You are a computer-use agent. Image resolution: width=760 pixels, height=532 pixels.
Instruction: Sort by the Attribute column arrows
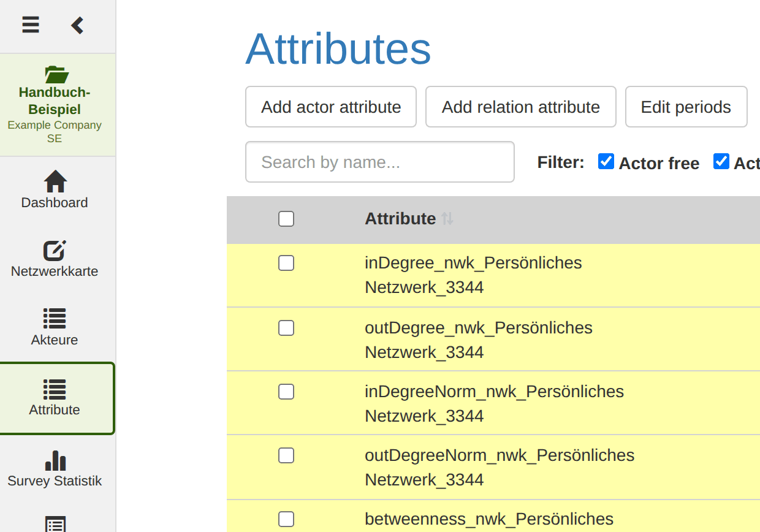pos(447,219)
